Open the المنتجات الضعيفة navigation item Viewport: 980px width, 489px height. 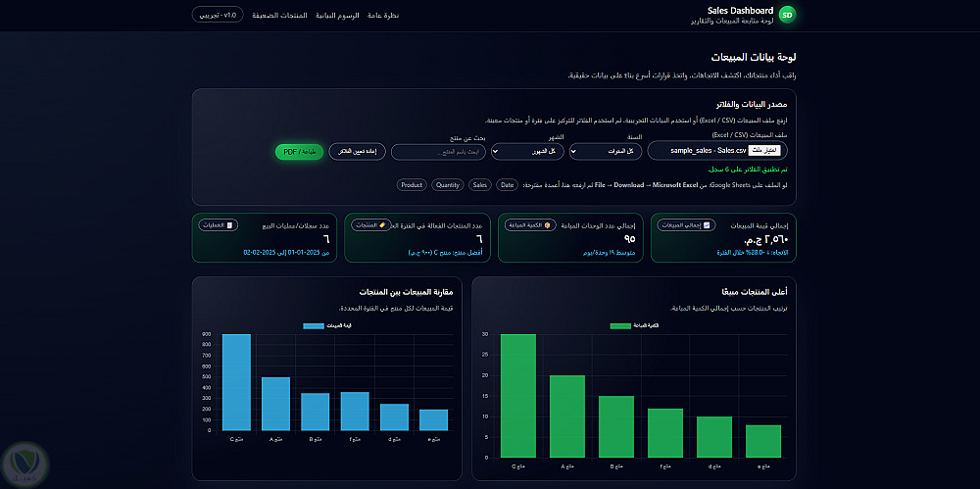pos(279,15)
